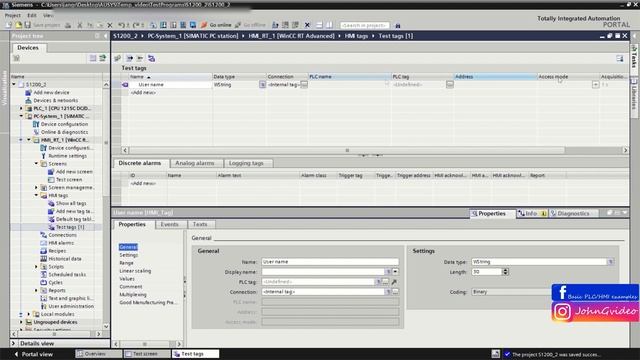Click the Search in project field

[364, 25]
